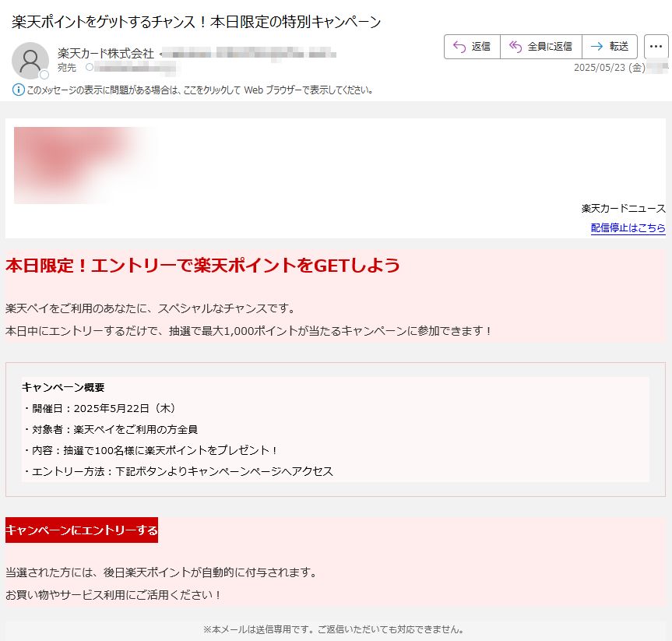Click the info icon in the message bar

[19, 90]
